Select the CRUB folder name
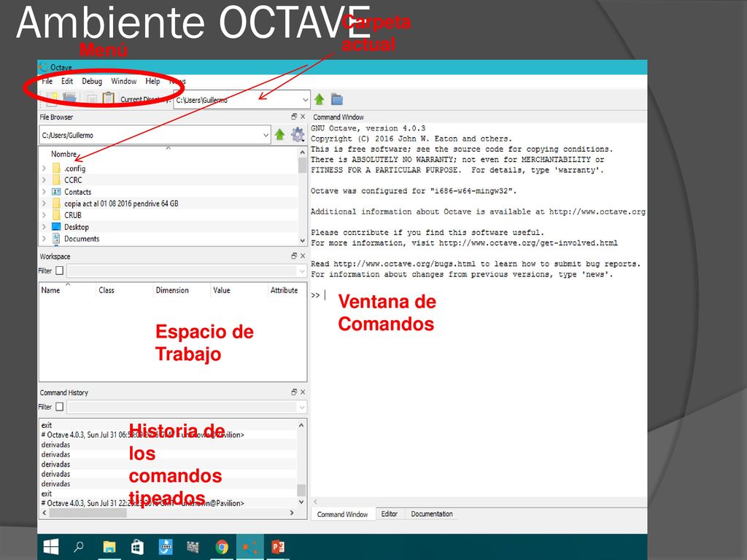This screenshot has height=560, width=747. (73, 215)
